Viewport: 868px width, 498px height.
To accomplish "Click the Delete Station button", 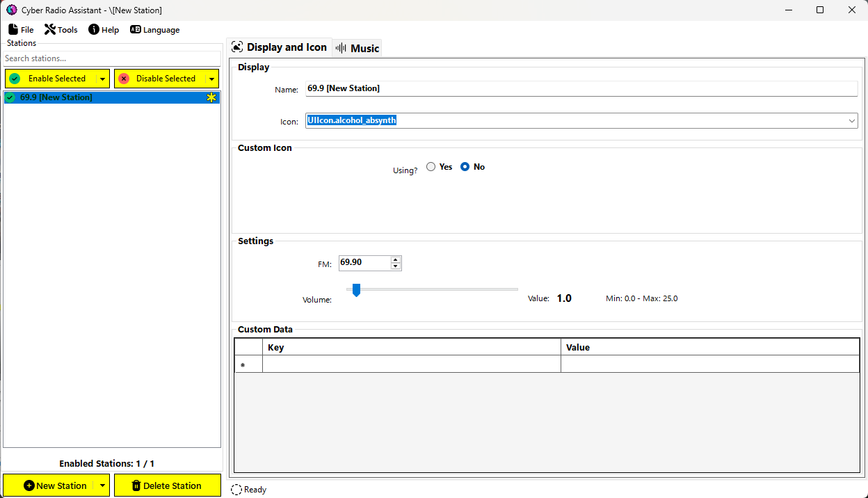I will (168, 485).
